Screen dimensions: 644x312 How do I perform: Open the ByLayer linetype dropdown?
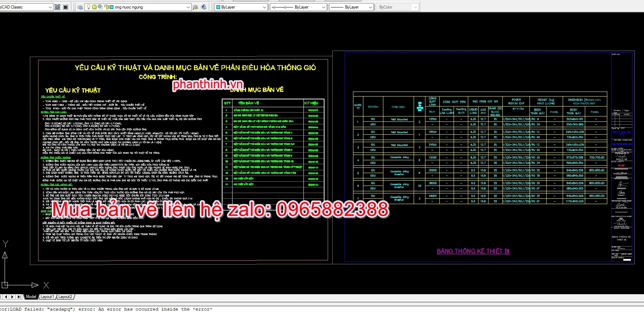(324, 7)
